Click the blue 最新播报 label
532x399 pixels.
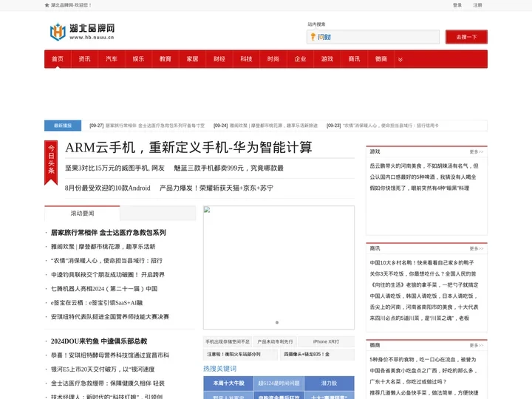click(x=63, y=126)
